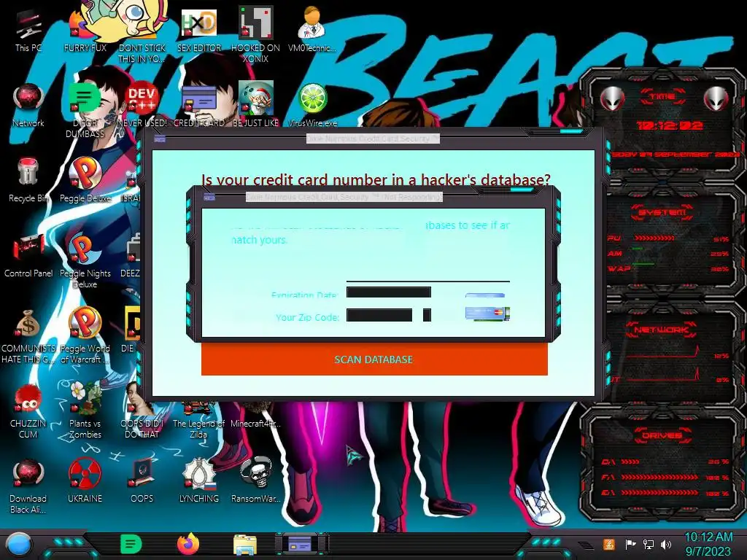
Task: Click the orange Java tray icon
Action: pos(609,544)
